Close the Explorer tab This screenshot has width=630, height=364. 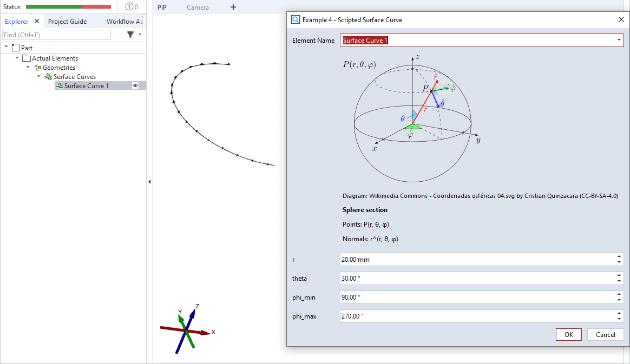[x=37, y=21]
